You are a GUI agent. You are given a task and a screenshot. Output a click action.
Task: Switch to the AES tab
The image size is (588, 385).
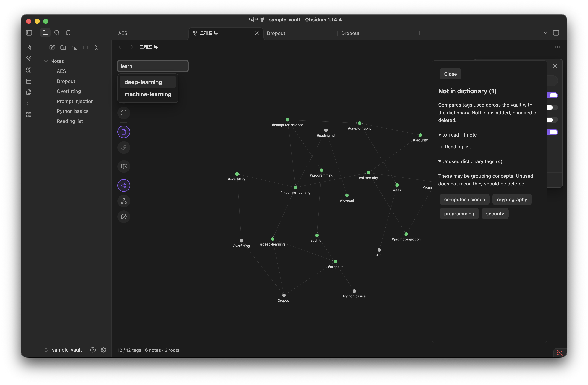tap(150, 33)
